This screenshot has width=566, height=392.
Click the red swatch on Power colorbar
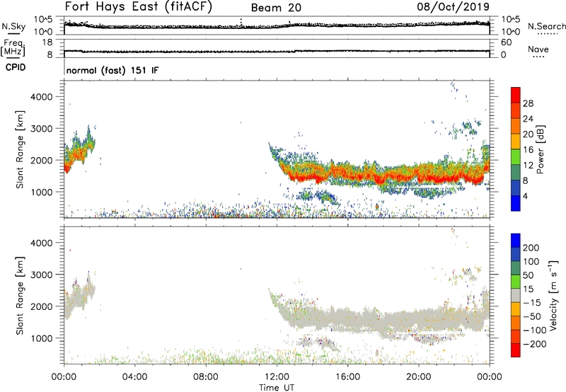point(516,95)
